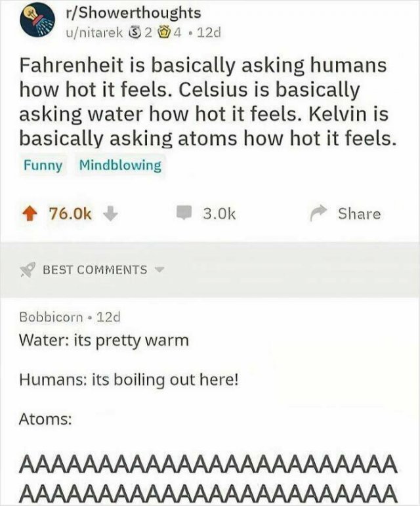Open Bobbicorn's user profile
This screenshot has height=506, width=420.
pos(51,317)
